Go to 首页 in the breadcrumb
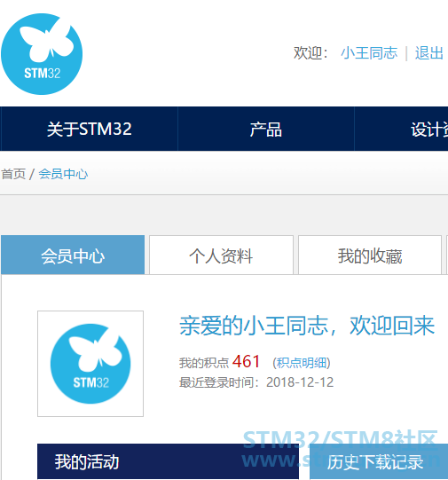The width and height of the screenshot is (448, 480). tap(13, 174)
